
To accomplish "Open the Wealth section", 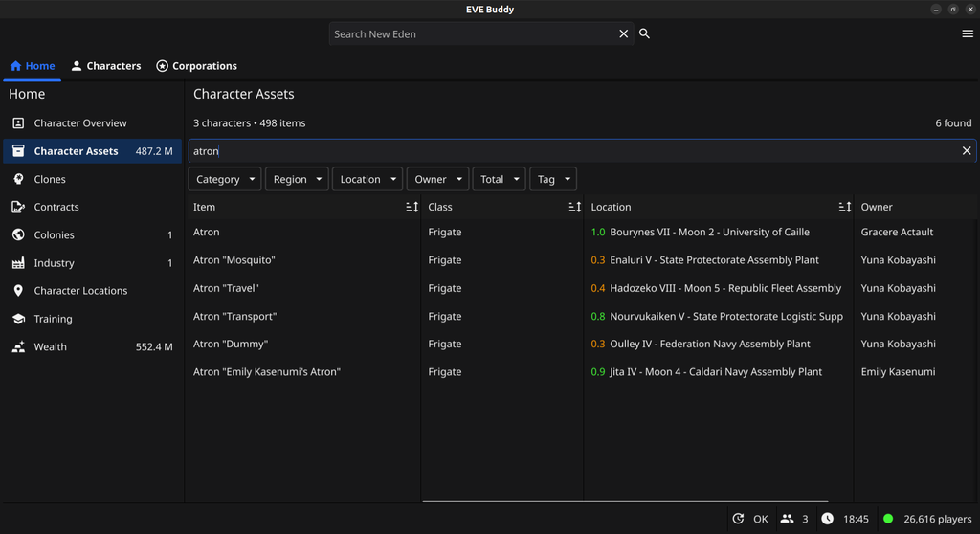I will point(92,346).
